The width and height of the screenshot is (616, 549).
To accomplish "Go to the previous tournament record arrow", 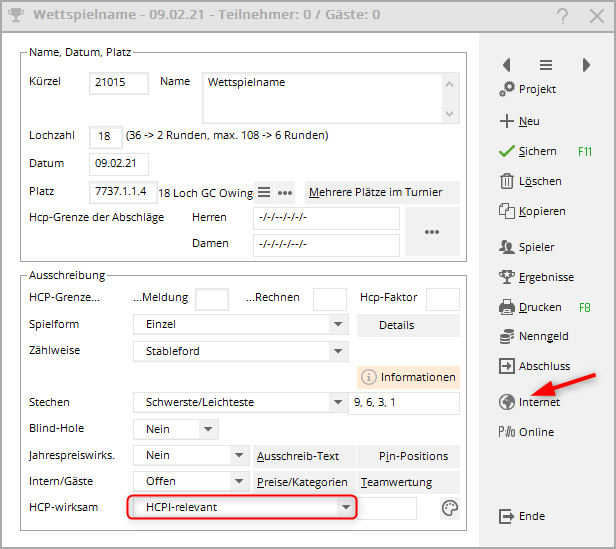I will (507, 65).
